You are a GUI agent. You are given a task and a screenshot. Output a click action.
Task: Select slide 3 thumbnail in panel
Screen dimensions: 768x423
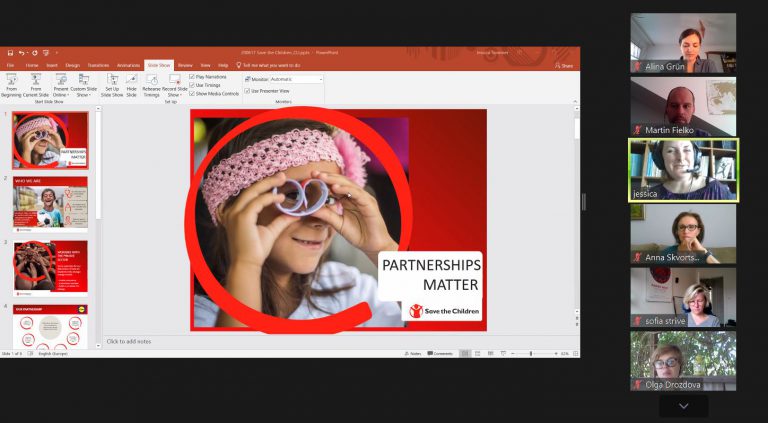pos(50,268)
